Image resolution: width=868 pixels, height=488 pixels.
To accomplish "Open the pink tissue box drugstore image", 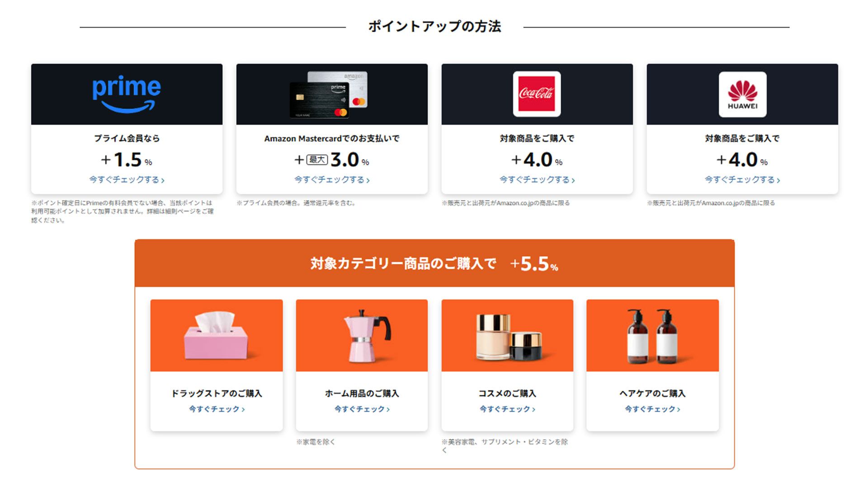I will click(x=217, y=335).
